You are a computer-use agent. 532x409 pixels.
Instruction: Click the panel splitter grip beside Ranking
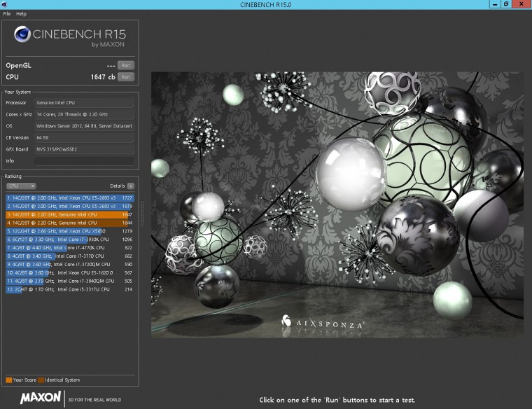tap(142, 214)
